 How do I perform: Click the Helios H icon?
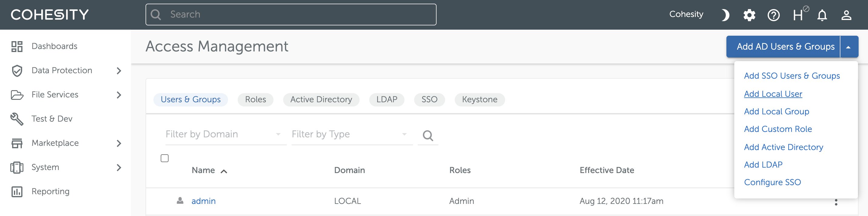pos(800,14)
